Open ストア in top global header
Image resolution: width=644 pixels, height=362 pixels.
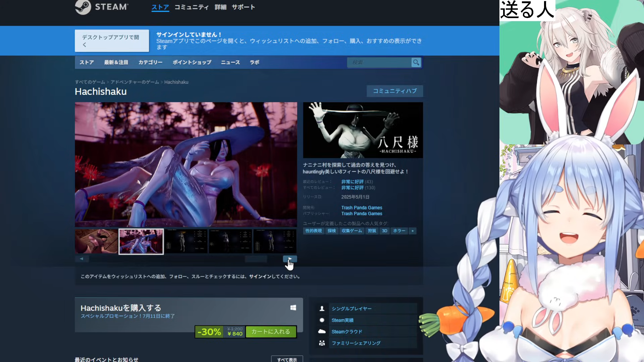[x=160, y=7]
